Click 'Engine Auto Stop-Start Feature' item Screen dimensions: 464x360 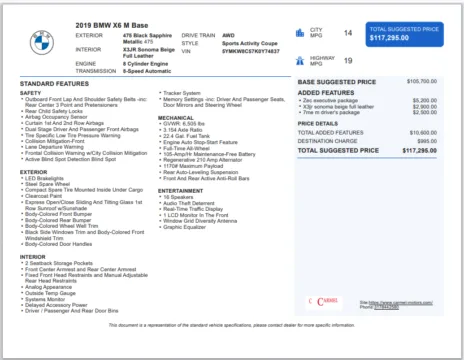point(200,142)
